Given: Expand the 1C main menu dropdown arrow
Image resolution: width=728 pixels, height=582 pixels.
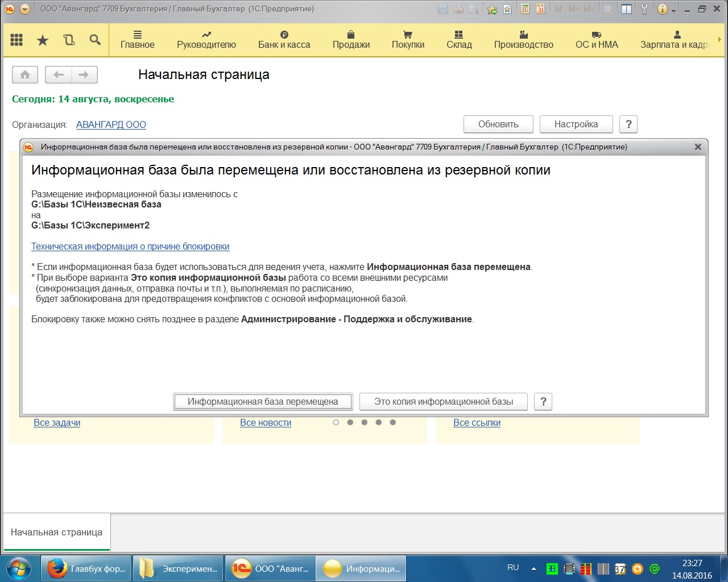Looking at the screenshot, I should point(24,9).
